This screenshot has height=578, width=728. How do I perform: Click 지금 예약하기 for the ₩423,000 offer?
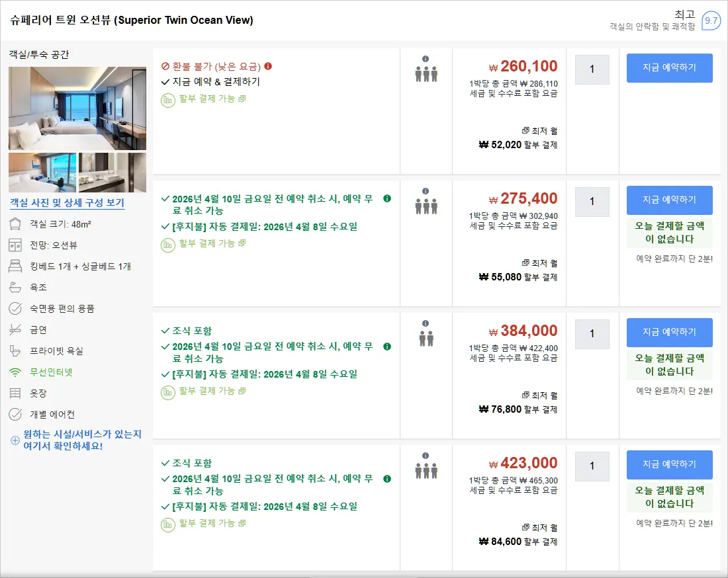click(x=670, y=464)
